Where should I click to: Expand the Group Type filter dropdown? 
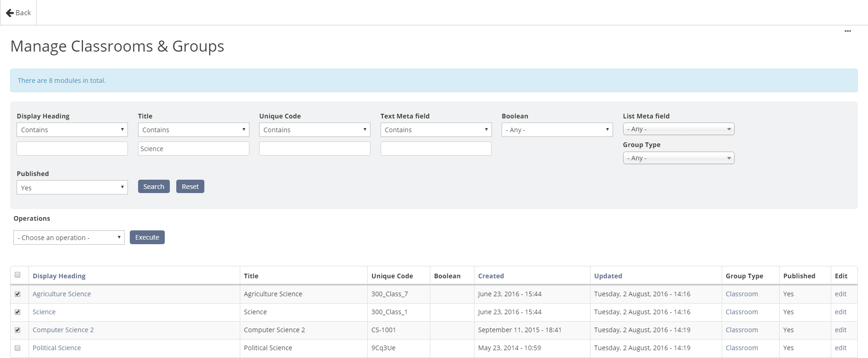678,158
